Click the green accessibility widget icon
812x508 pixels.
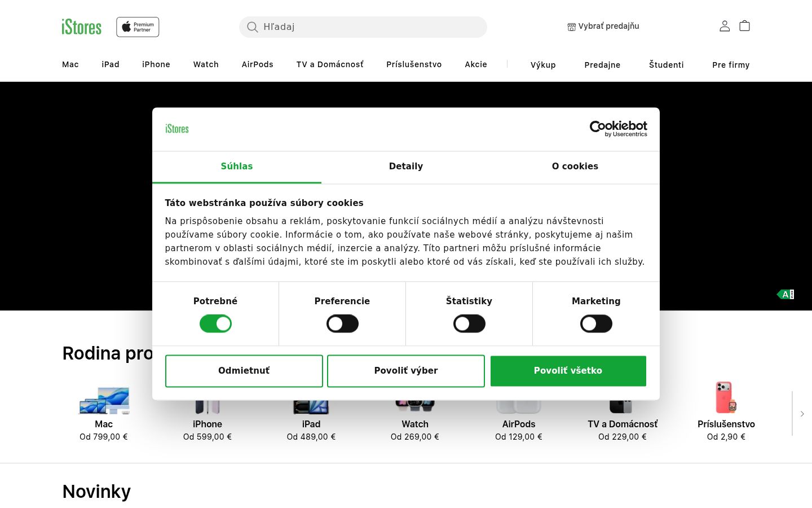[785, 294]
